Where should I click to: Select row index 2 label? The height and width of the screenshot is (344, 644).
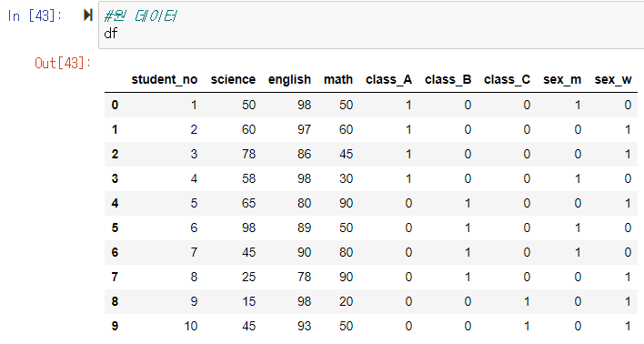coord(115,155)
